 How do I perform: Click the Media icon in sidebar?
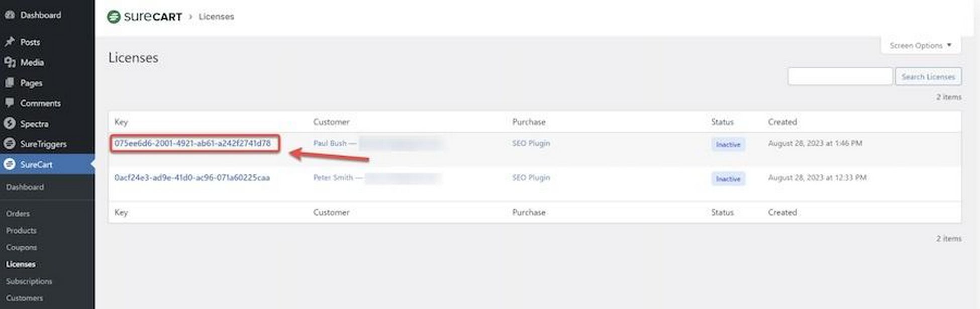10,62
